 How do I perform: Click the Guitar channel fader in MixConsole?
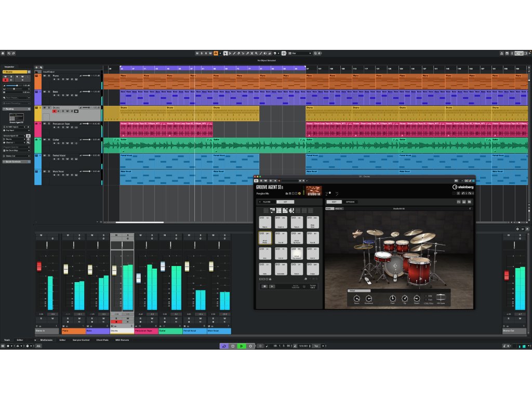click(163, 267)
